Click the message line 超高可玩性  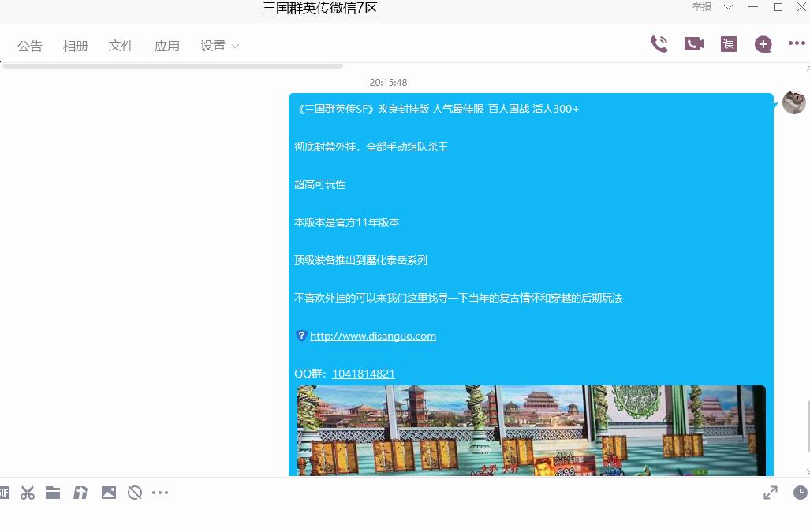(319, 184)
